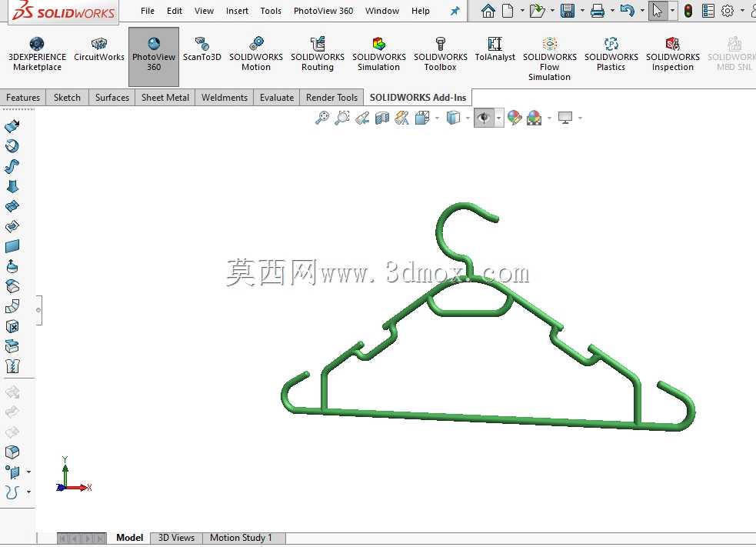This screenshot has height=547, width=756.
Task: Undo the last action
Action: pos(627,11)
